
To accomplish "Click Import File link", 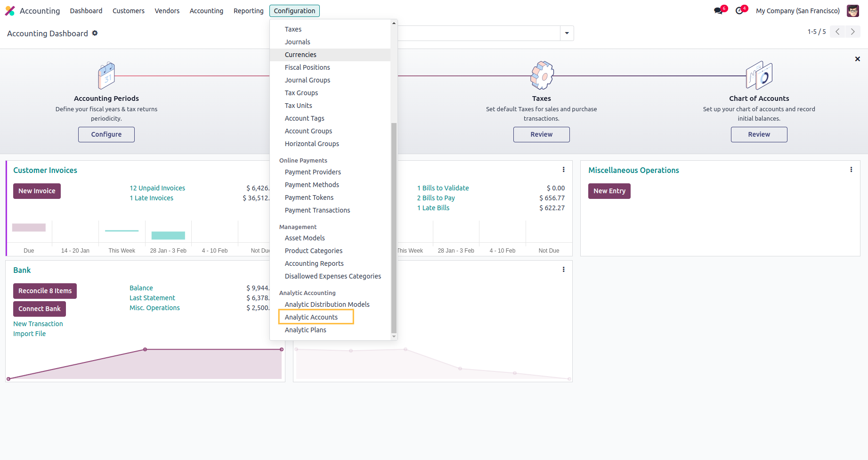I will pyautogui.click(x=30, y=334).
